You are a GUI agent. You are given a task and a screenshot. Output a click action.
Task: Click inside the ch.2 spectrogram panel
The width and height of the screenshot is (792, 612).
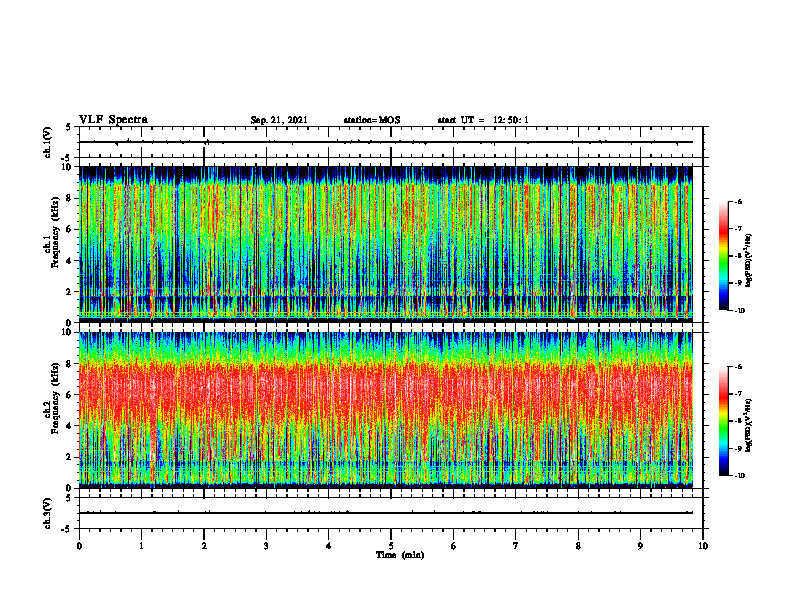[x=386, y=410]
